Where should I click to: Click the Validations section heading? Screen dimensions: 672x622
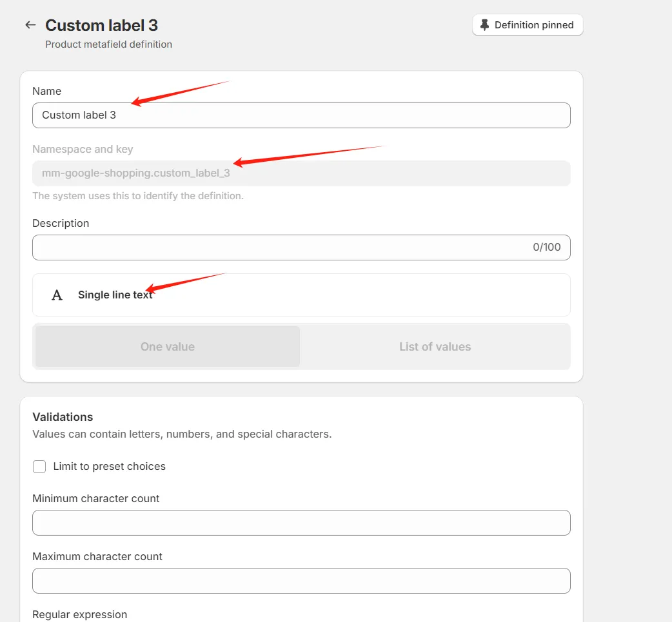point(63,417)
